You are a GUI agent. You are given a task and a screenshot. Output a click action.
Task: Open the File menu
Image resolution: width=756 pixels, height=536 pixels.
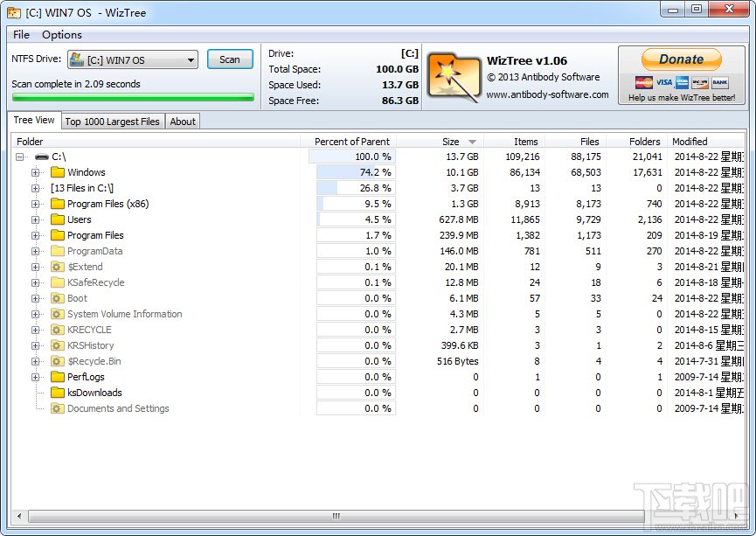(21, 35)
